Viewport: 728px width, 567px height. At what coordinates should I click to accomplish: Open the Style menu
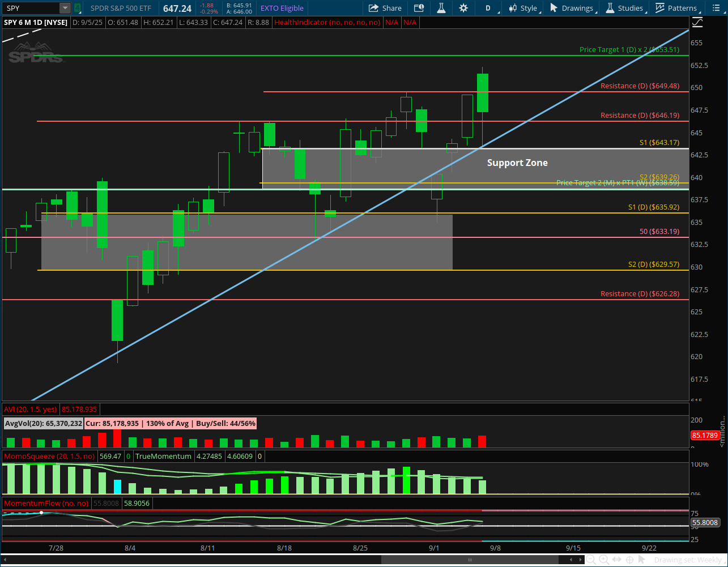pyautogui.click(x=524, y=8)
